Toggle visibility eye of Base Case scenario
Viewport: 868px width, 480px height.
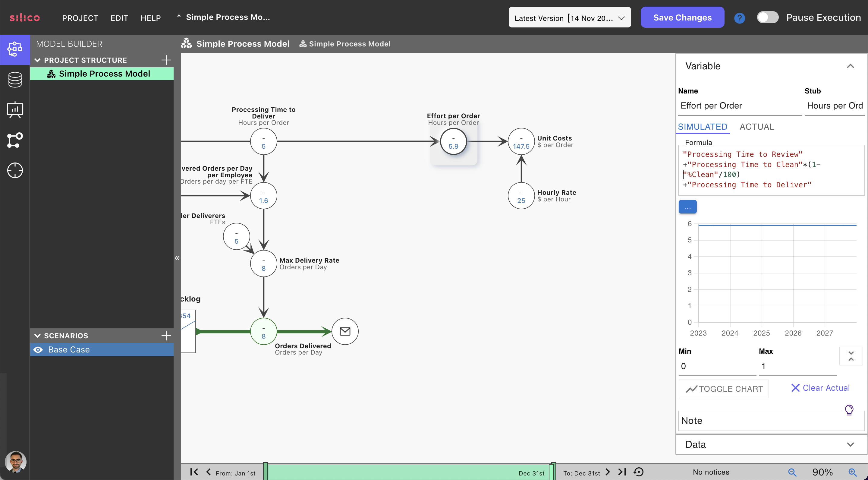[38, 349]
